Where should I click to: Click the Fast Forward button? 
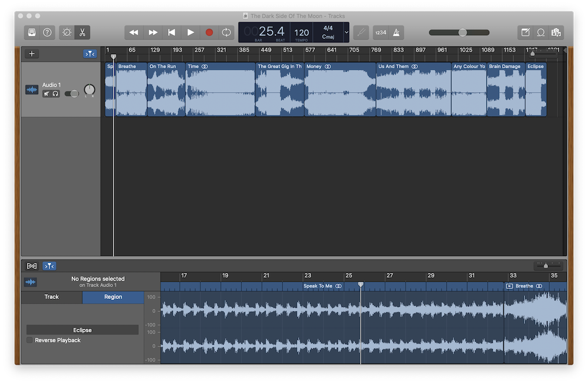point(153,32)
